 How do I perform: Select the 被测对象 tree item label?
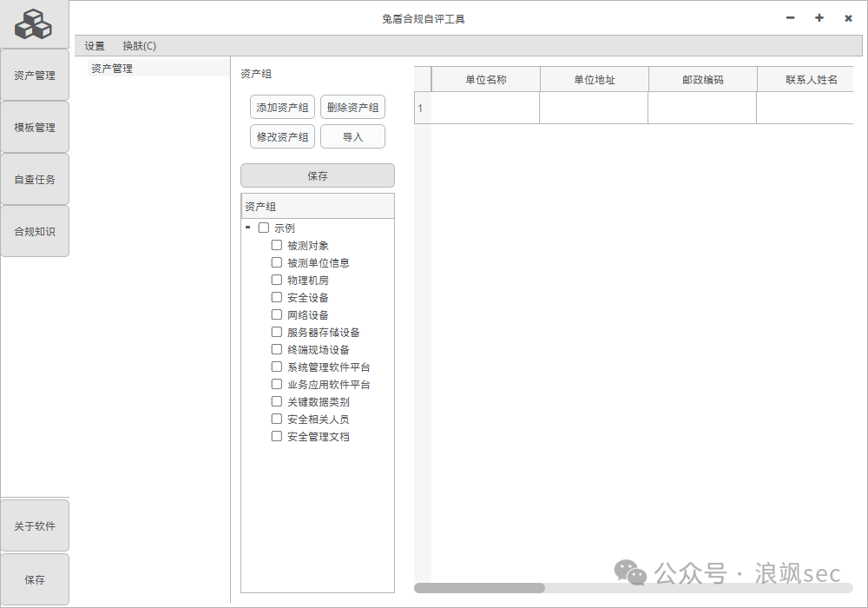point(308,245)
